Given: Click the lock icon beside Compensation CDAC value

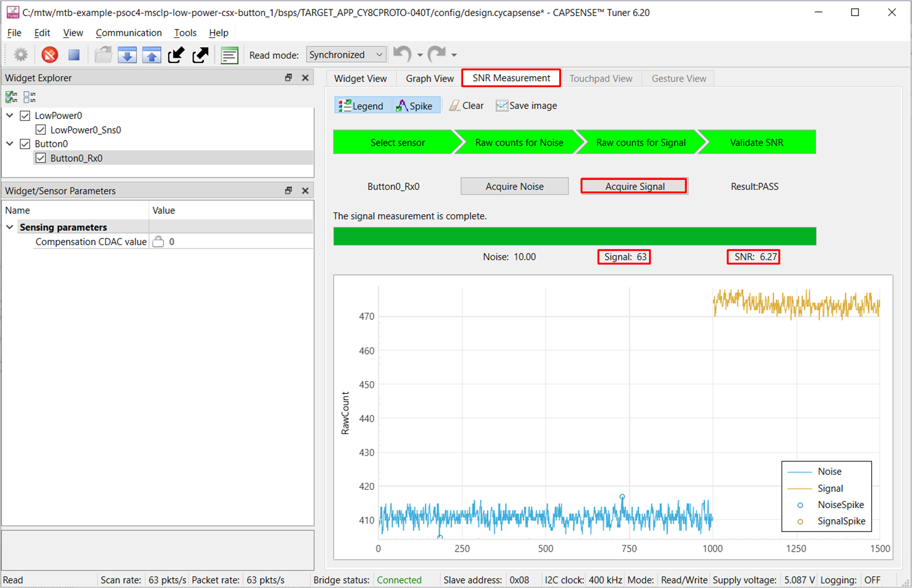Looking at the screenshot, I should tap(158, 242).
